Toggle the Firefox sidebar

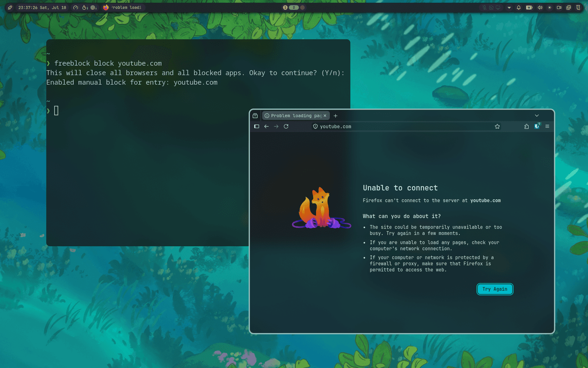[x=257, y=126]
